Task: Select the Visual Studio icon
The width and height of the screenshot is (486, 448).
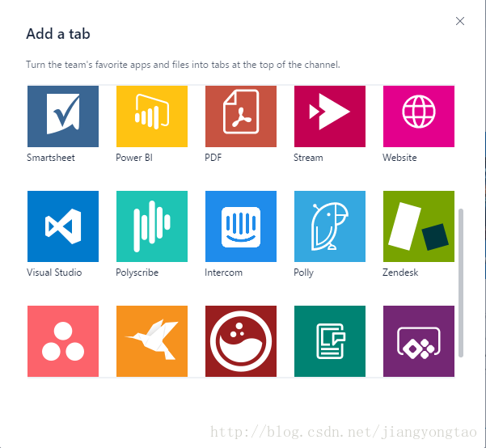Action: 63,226
